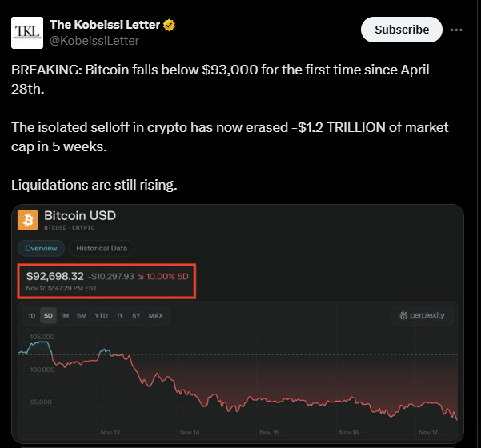Select the 6M chart range

coord(82,316)
